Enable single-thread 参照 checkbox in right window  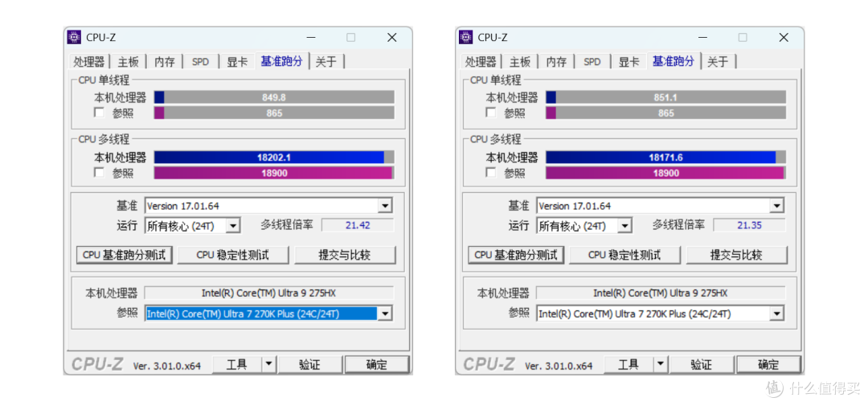coord(491,113)
